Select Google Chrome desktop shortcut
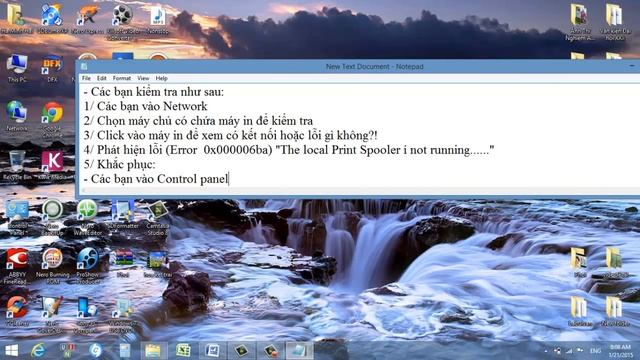640x360 pixels. pyautogui.click(x=52, y=119)
